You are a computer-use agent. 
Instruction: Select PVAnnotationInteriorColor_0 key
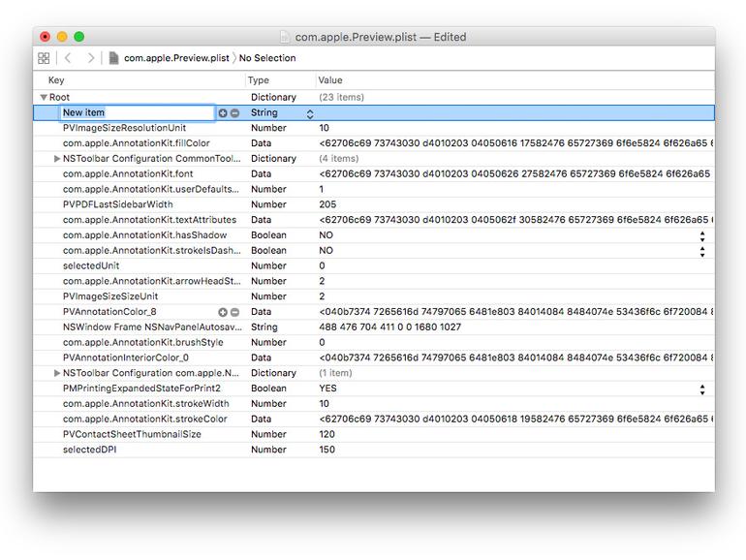pyautogui.click(x=126, y=358)
